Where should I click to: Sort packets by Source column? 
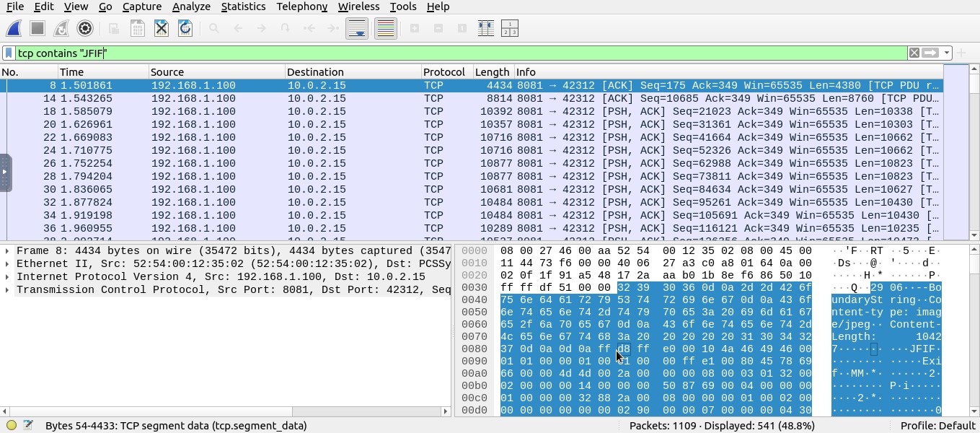pyautogui.click(x=217, y=72)
